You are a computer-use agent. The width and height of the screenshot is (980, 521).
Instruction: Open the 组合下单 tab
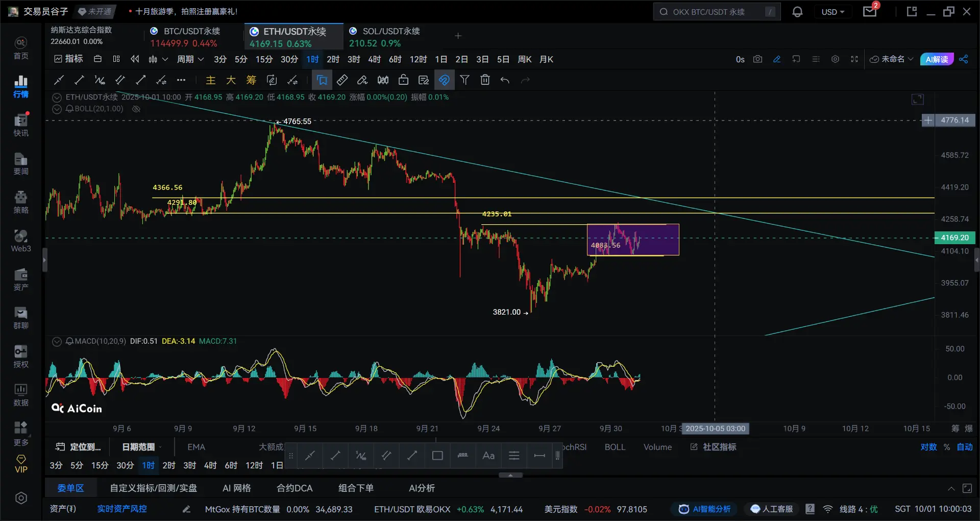click(x=356, y=488)
